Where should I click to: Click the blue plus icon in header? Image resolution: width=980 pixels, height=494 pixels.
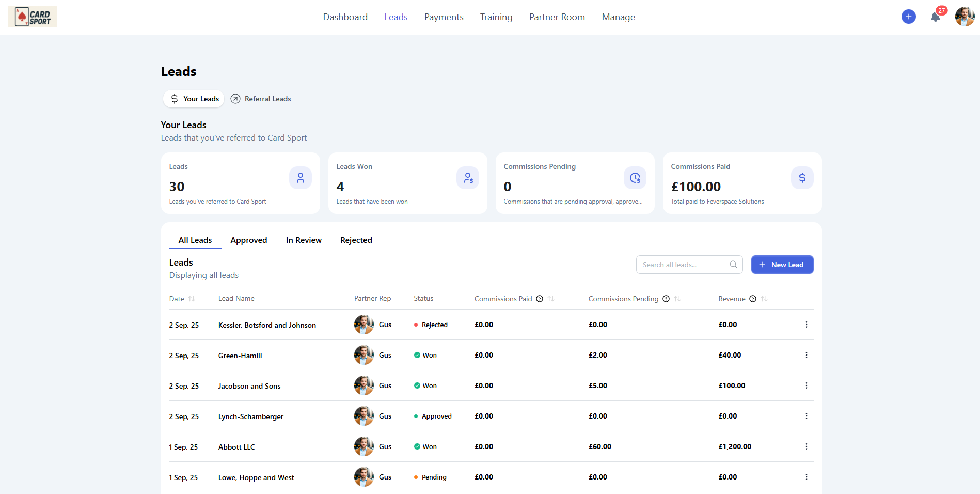908,17
